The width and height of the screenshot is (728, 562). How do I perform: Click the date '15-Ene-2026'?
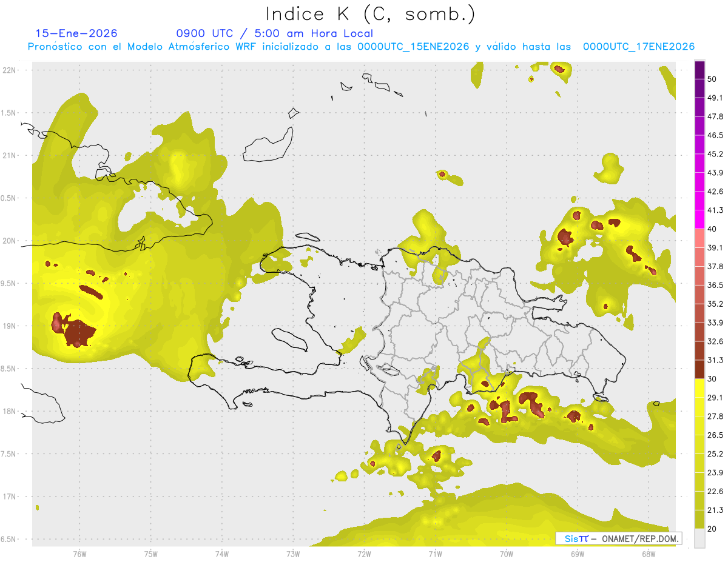pyautogui.click(x=76, y=33)
